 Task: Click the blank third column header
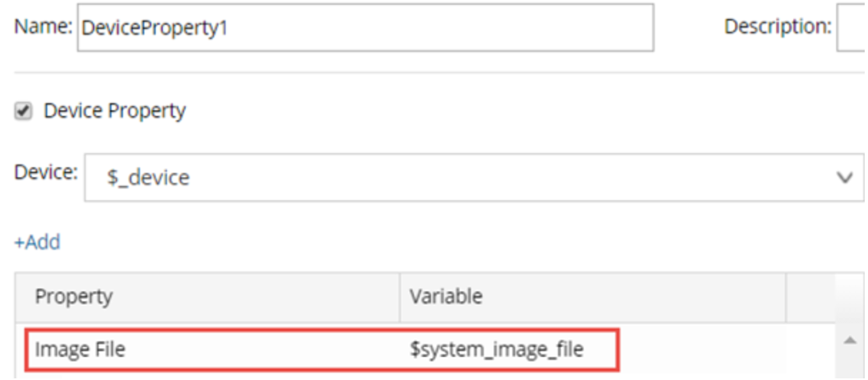[x=810, y=296]
